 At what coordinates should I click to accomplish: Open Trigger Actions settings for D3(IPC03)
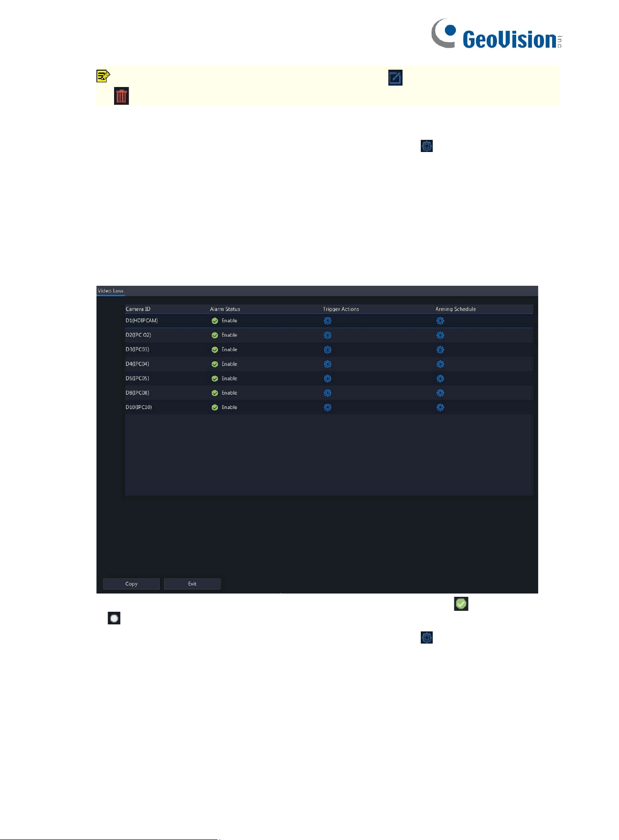point(327,350)
